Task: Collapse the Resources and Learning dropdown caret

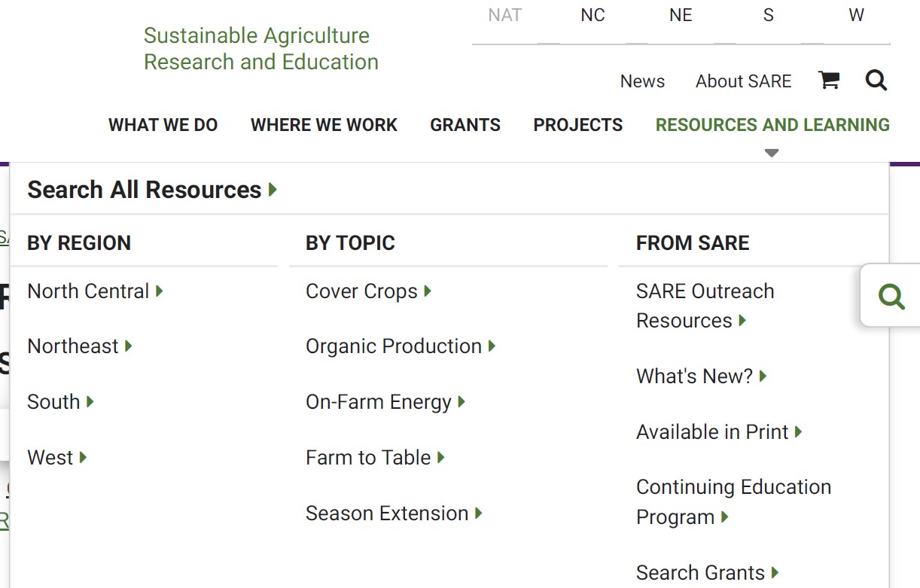Action: pyautogui.click(x=771, y=153)
